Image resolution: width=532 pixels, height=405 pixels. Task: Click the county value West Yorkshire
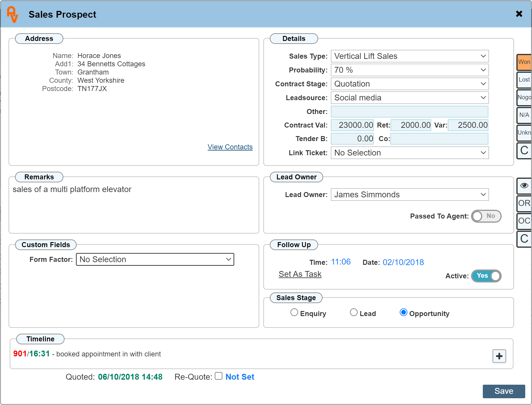coord(101,80)
